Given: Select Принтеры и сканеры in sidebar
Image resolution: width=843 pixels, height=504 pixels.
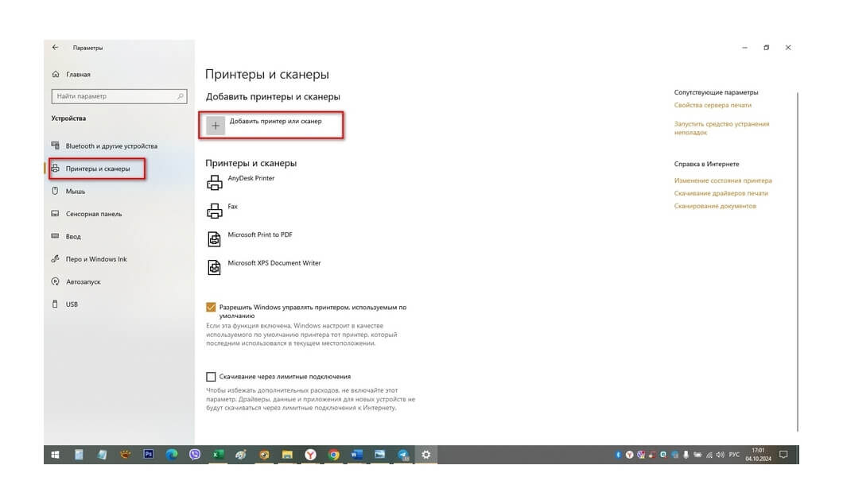Looking at the screenshot, I should pyautogui.click(x=97, y=169).
